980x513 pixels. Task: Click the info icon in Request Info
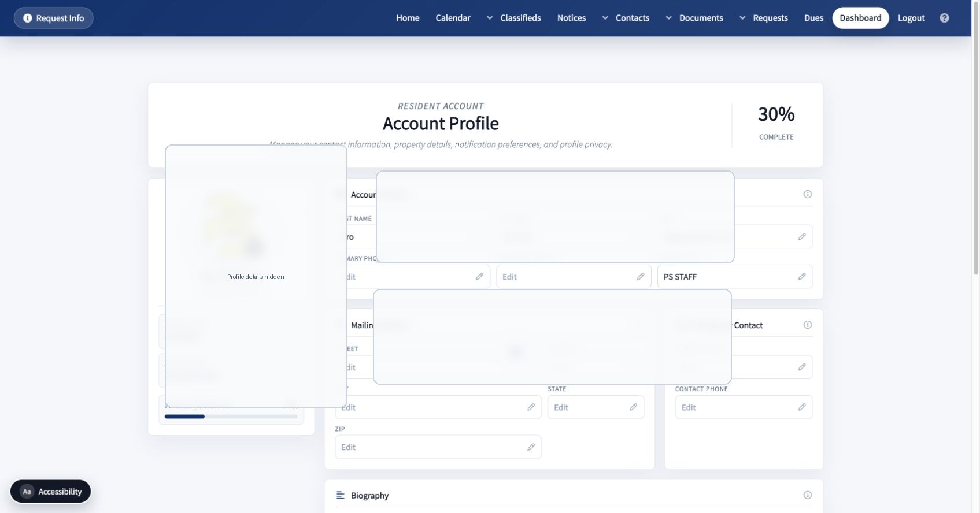(27, 18)
